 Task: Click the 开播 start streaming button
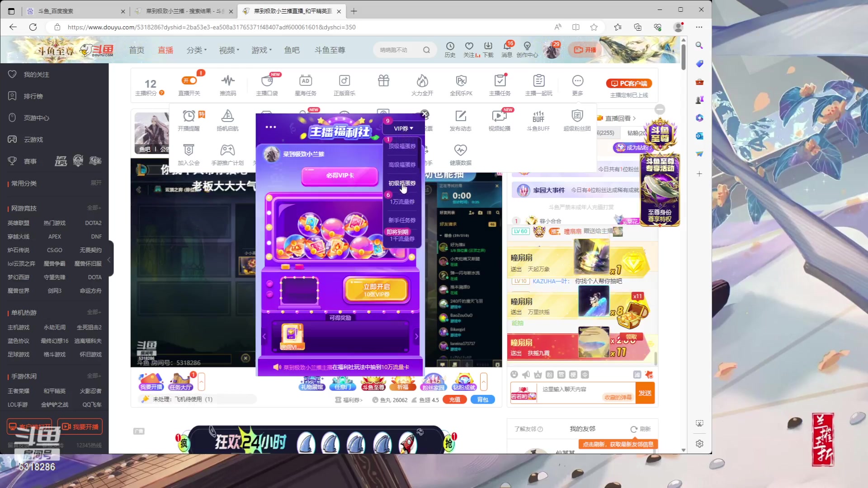pos(585,50)
